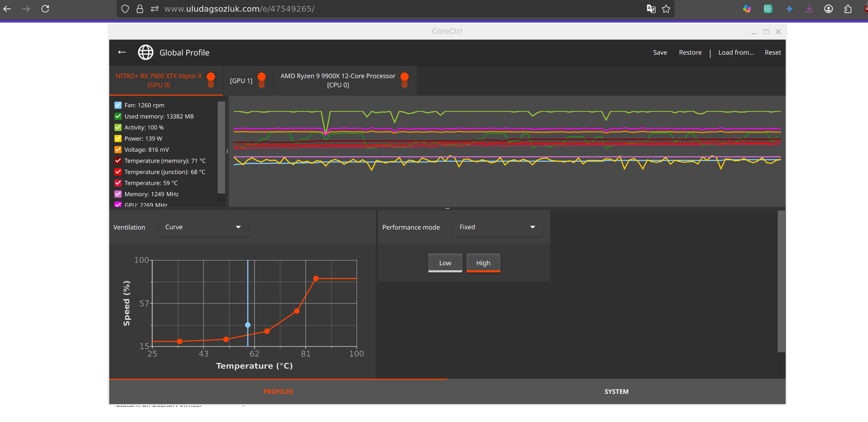Image resolution: width=868 pixels, height=422 pixels.
Task: Toggle the Ryzen 9 9900X CPU switch
Action: pos(405,80)
